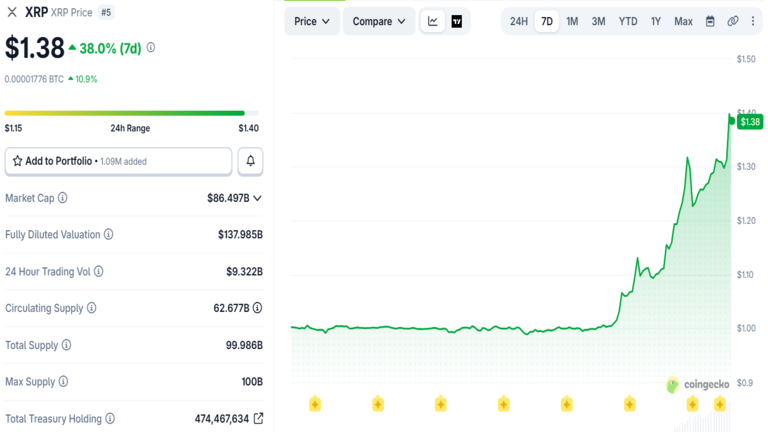Click the 474,467,634 treasury holding value
The height and width of the screenshot is (432, 768).
(x=222, y=419)
